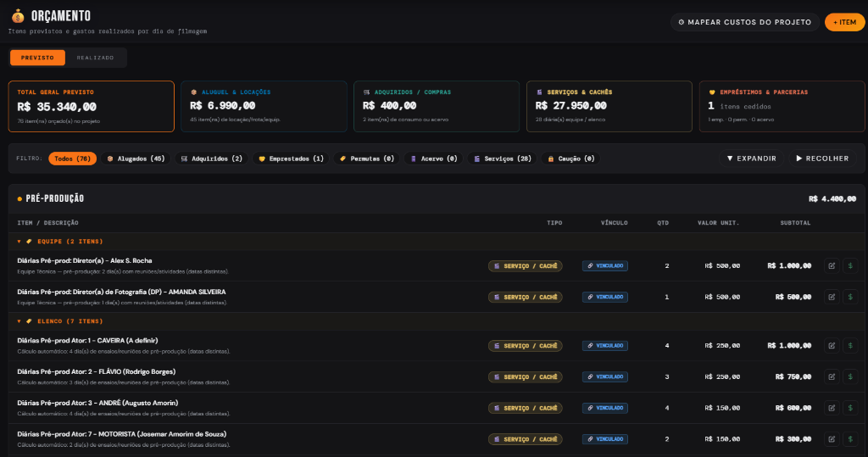Click edit icon for ANDRÉ actor row
This screenshot has height=457, width=868.
tap(832, 408)
